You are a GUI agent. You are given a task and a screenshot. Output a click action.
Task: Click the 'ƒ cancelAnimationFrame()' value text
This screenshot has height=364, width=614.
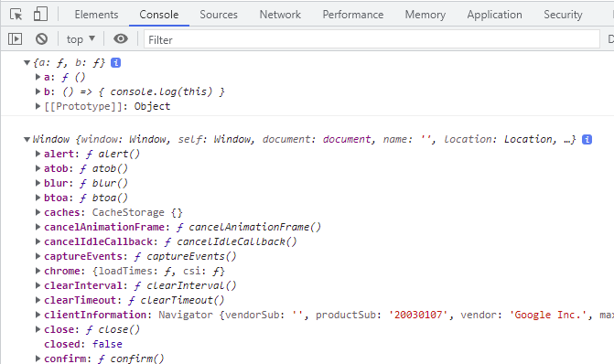coord(249,227)
